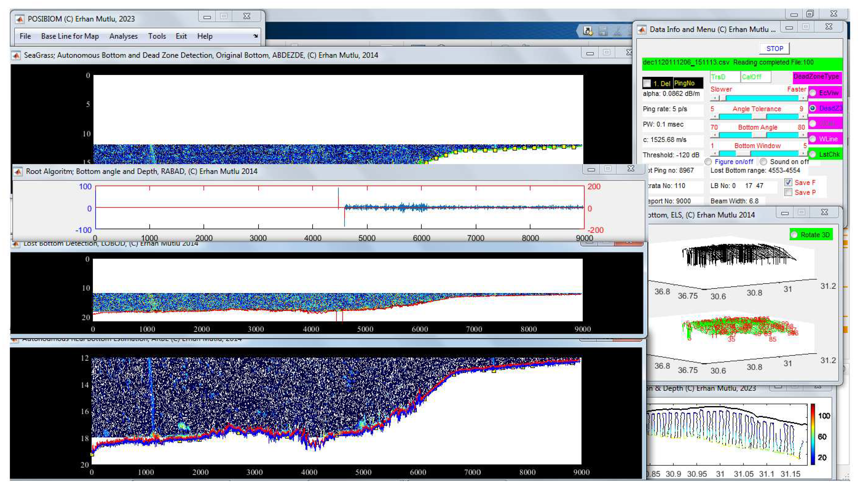Enable the Save P checkbox

pos(788,192)
